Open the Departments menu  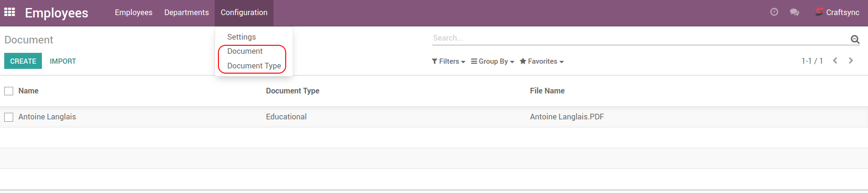click(x=186, y=13)
